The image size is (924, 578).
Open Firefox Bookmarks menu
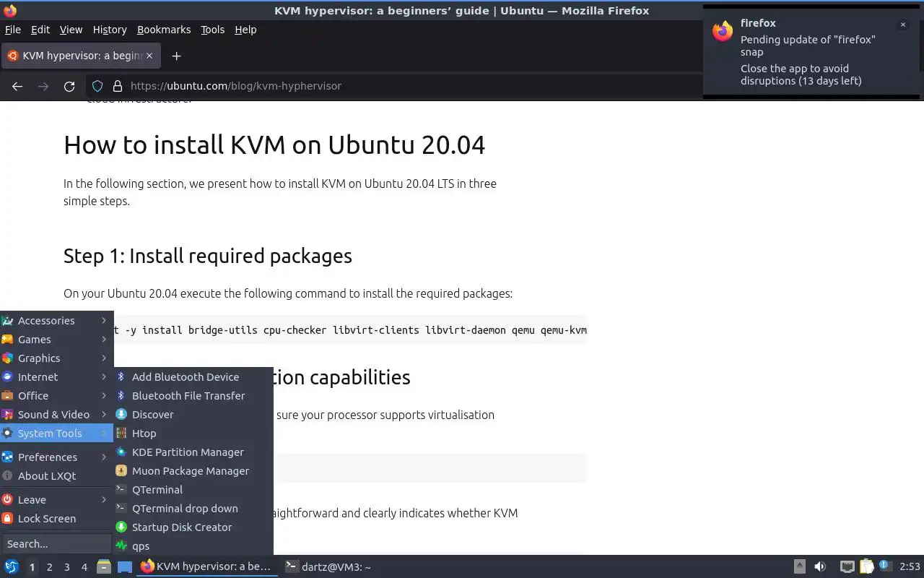(x=164, y=30)
